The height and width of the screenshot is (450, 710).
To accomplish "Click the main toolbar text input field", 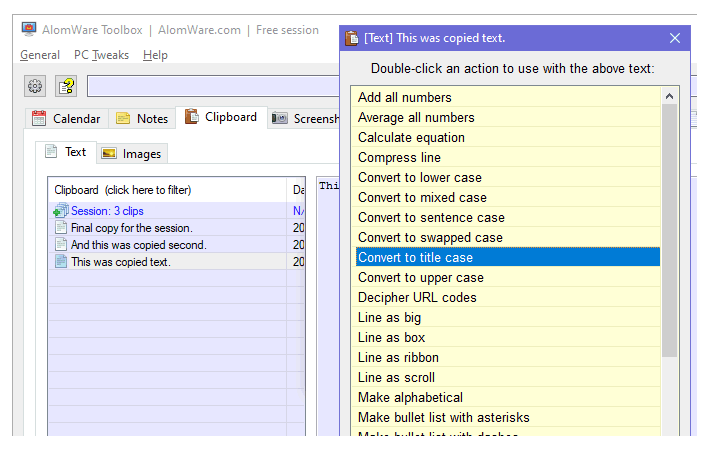I will pyautogui.click(x=212, y=86).
